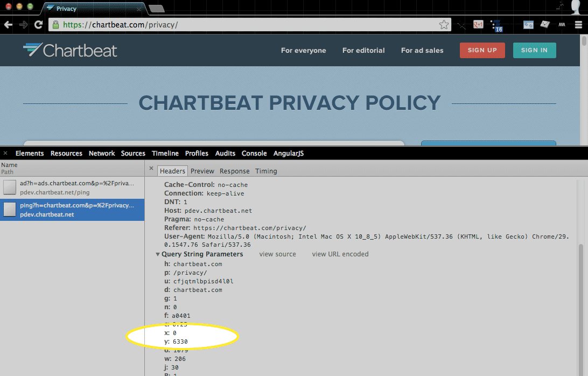
Task: Click the Referer header line
Action: coord(235,228)
